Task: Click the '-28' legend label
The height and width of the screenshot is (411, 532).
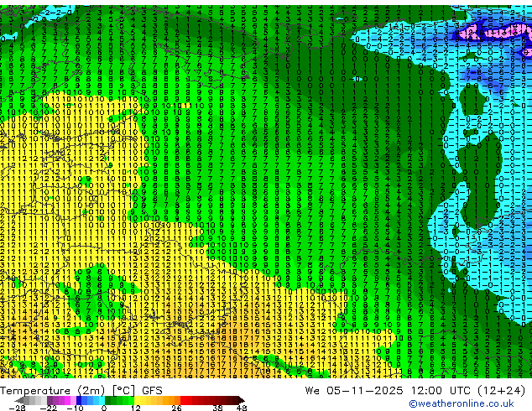Action: tap(17, 408)
